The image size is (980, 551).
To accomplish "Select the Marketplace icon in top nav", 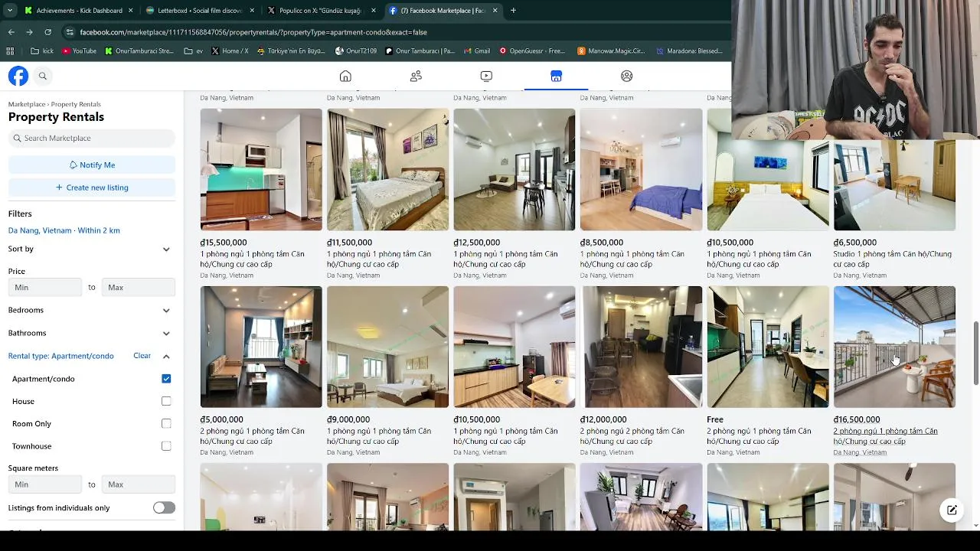I will [x=556, y=76].
